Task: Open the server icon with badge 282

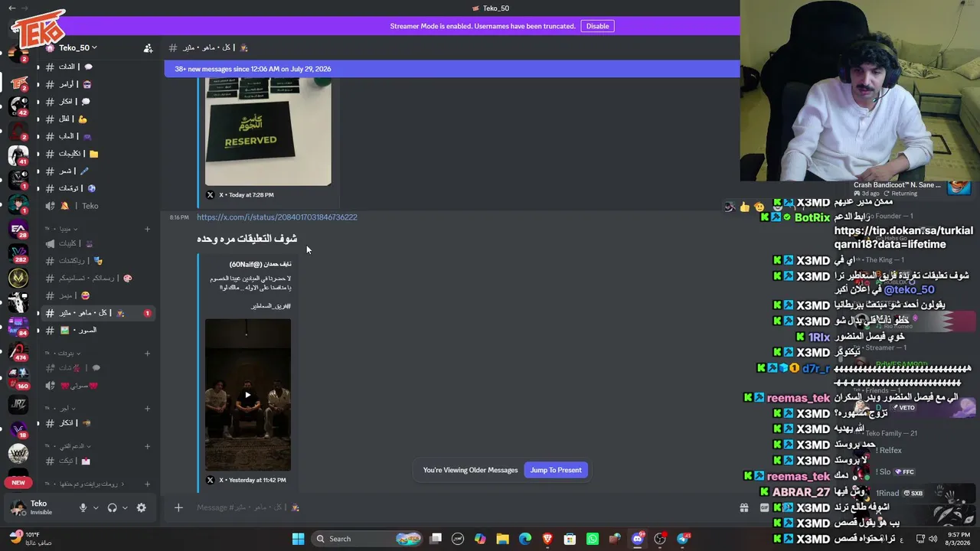Action: (18, 253)
